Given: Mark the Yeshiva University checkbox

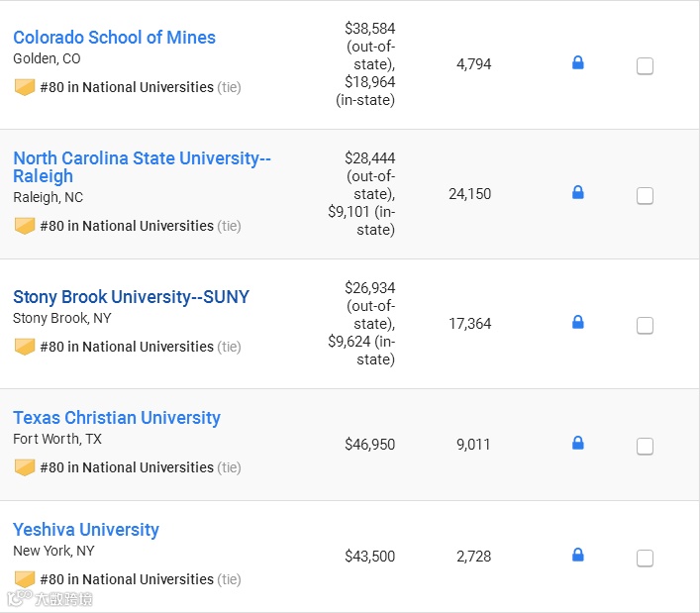Looking at the screenshot, I should [645, 559].
